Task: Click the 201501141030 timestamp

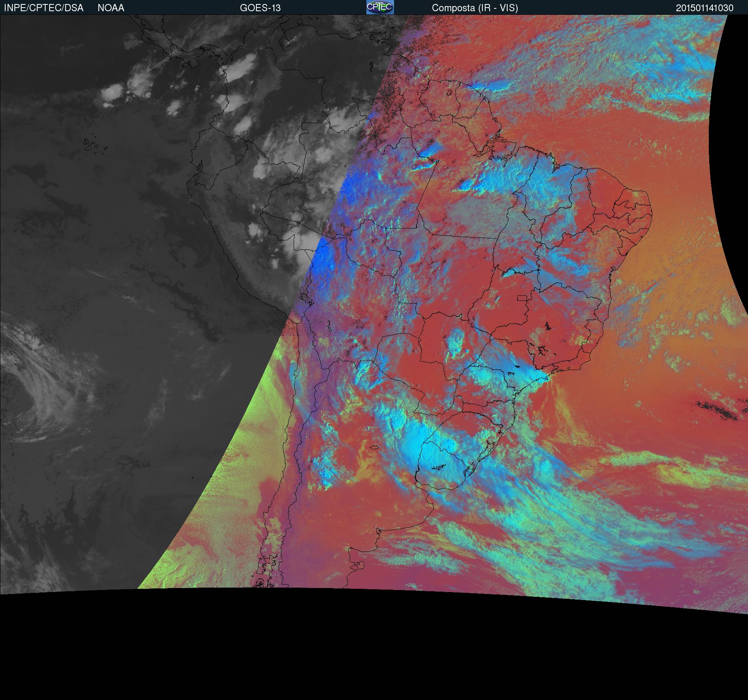Action: tap(704, 8)
